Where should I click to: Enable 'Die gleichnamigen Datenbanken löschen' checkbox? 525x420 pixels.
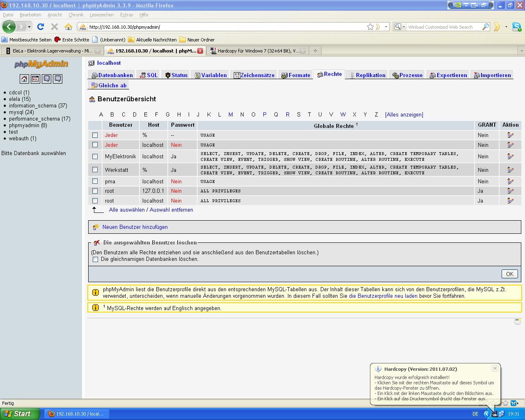pyautogui.click(x=96, y=259)
